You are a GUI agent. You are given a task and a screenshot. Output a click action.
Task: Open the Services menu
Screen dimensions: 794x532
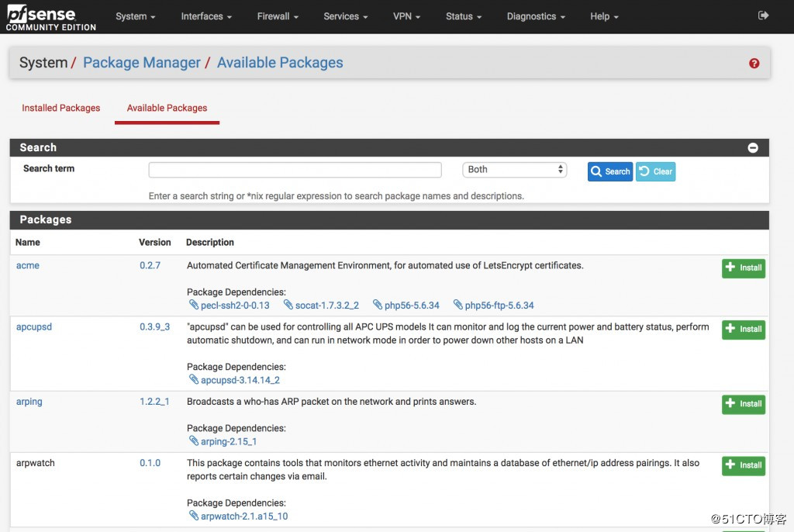[346, 16]
